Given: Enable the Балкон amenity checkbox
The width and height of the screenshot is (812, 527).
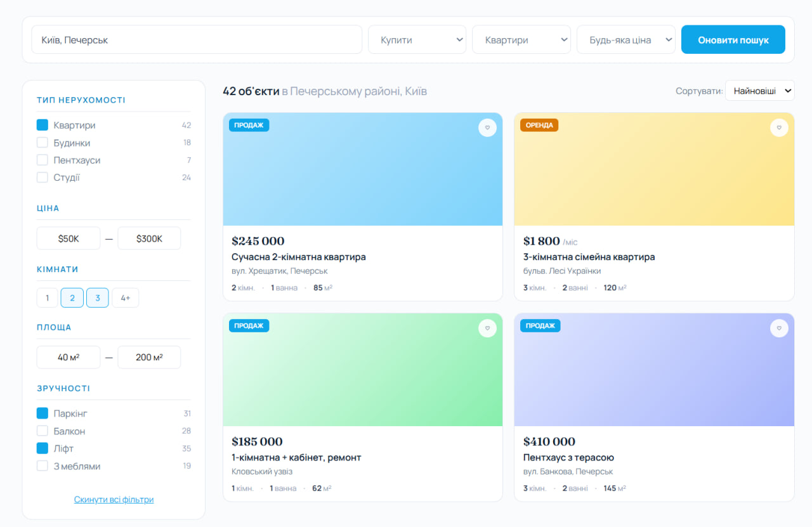Looking at the screenshot, I should 43,431.
